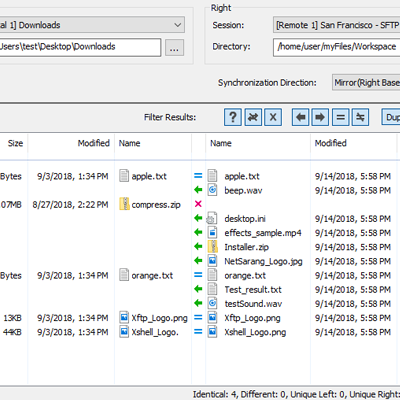Viewport: 400px width, 400px height.
Task: Sort right list by Name column header
Action: [x=258, y=143]
